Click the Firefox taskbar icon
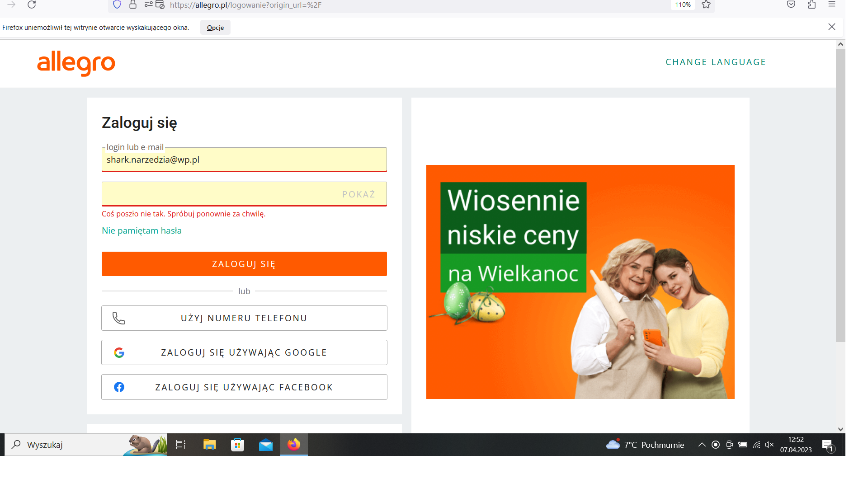This screenshot has width=868, height=488. pos(294,445)
